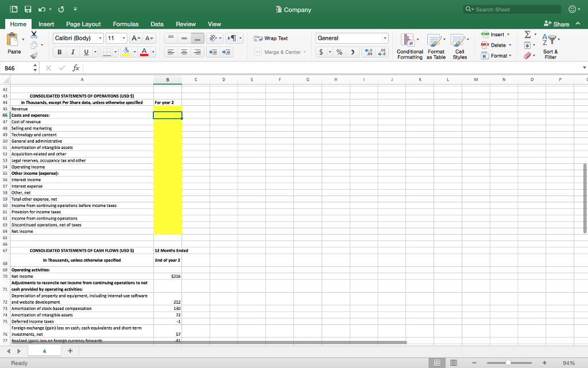The image size is (588, 368).
Task: Center text horizontally icon
Action: [x=184, y=52]
